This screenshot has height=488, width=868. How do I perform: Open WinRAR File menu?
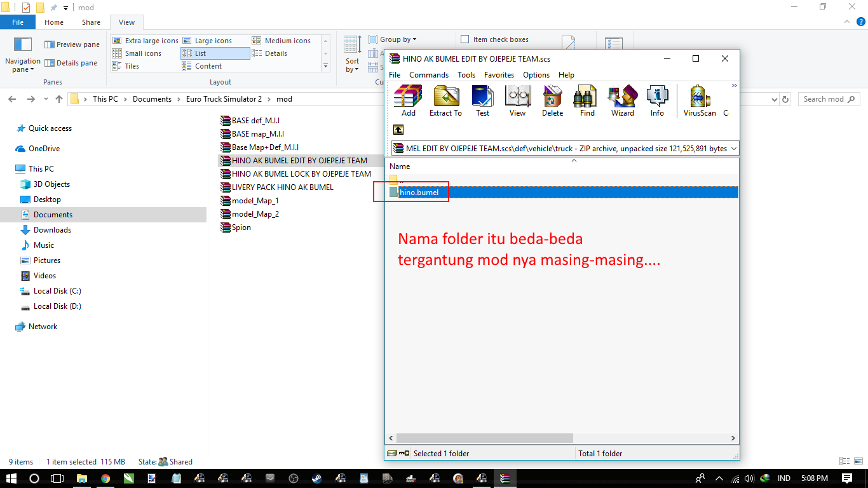(395, 75)
